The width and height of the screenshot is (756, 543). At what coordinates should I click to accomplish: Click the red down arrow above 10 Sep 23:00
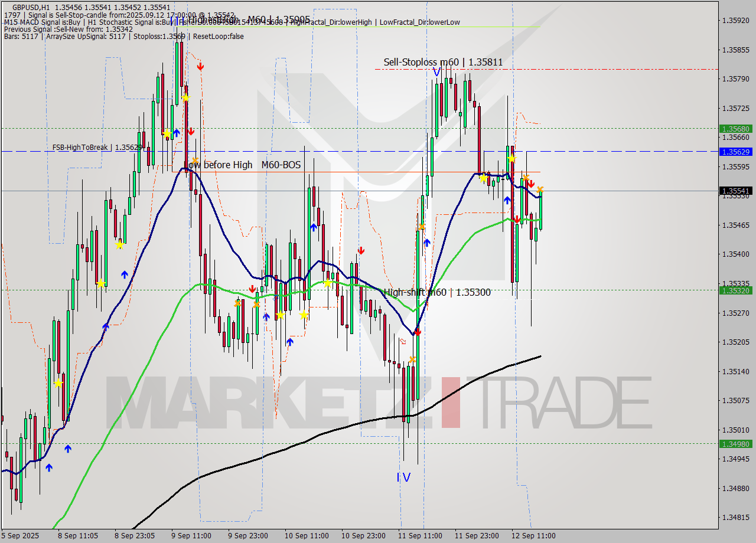coord(361,250)
